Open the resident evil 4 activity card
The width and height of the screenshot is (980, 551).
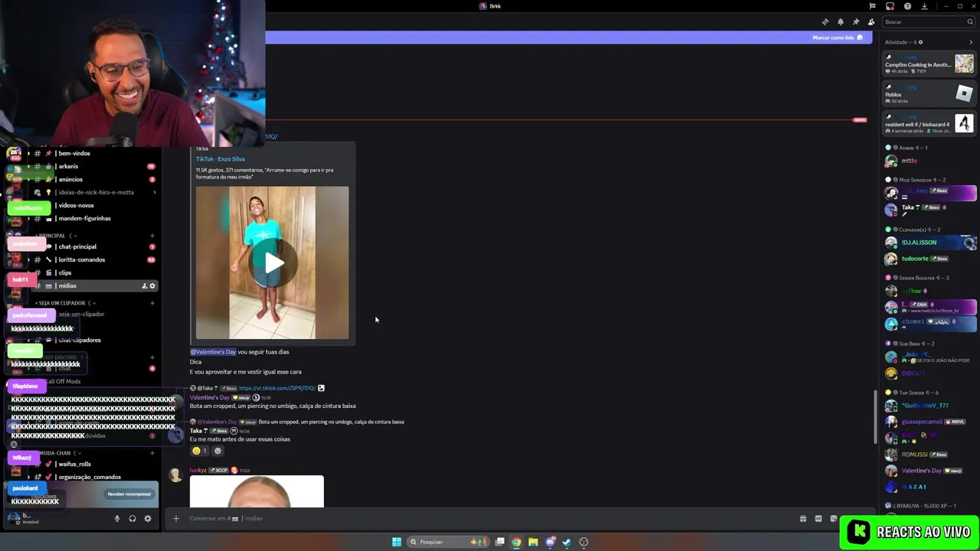click(929, 124)
